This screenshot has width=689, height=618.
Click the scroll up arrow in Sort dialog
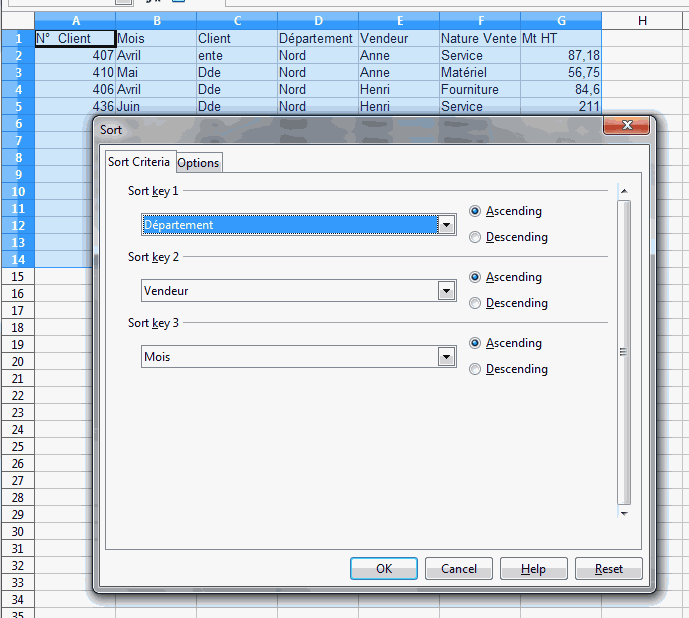pyautogui.click(x=624, y=190)
